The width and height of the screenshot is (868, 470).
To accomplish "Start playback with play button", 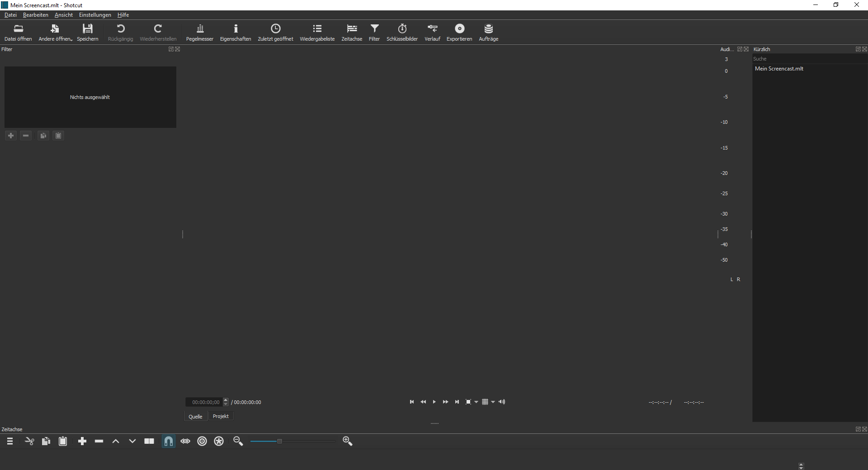I will coord(434,402).
